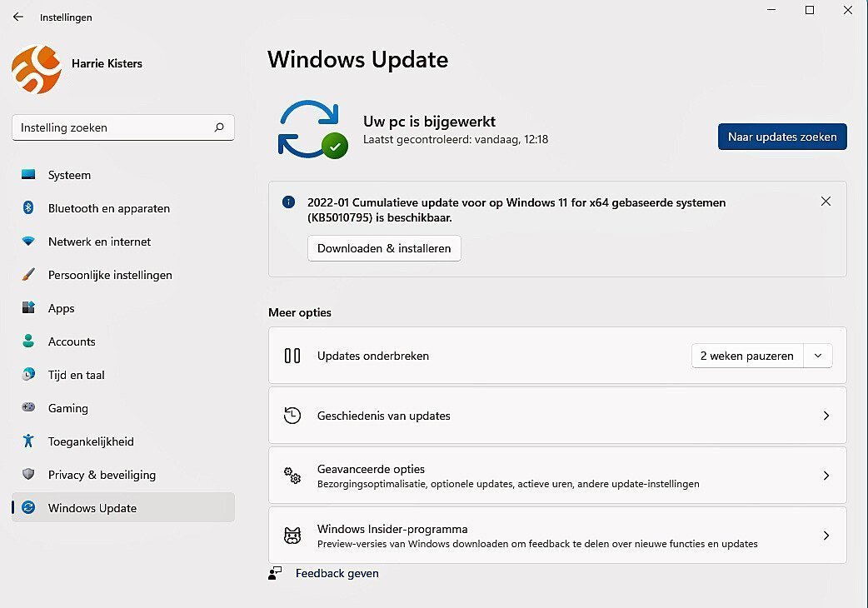Click the Netwerk en internet wifi icon

pos(28,242)
